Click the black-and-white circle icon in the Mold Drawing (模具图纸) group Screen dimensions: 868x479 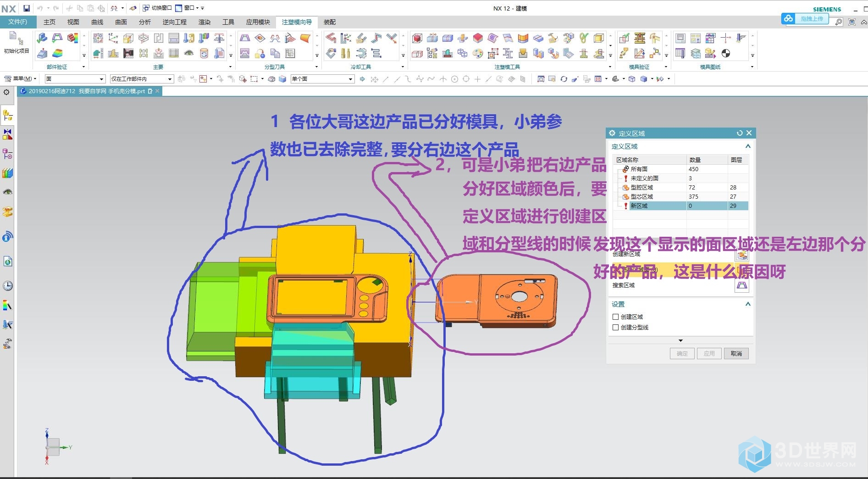[726, 53]
